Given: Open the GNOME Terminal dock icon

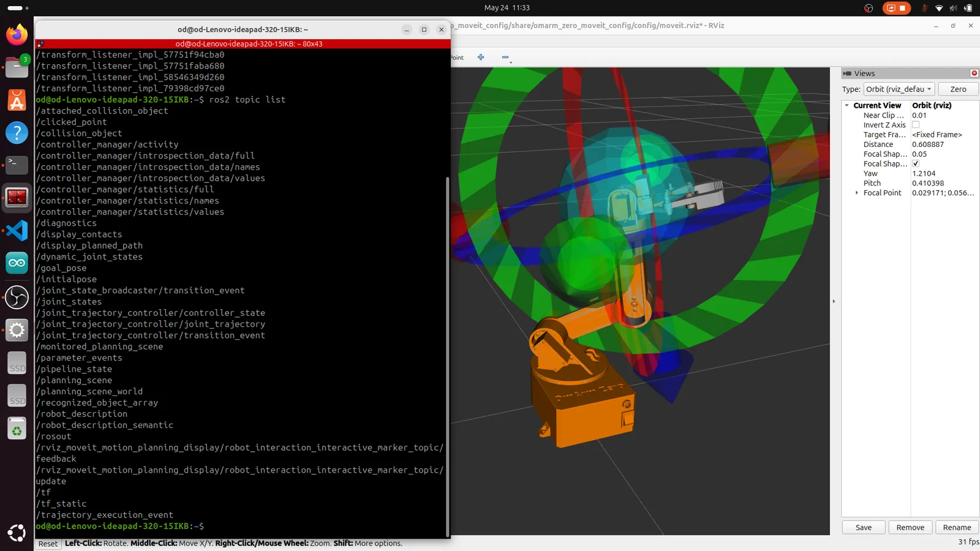Looking at the screenshot, I should pos(17,165).
